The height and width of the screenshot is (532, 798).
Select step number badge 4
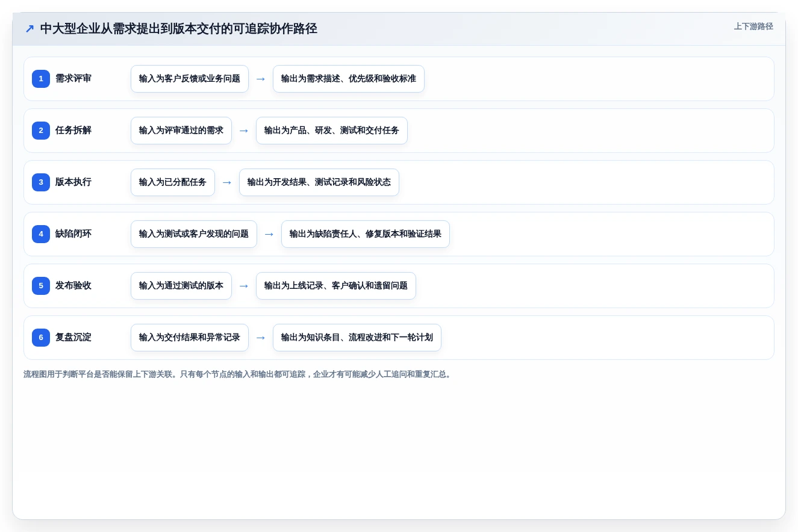(41, 234)
